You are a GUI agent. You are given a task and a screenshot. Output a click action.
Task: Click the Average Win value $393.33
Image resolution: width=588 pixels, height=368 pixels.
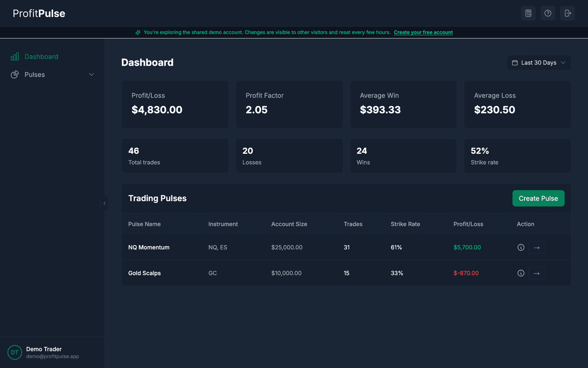tap(380, 110)
